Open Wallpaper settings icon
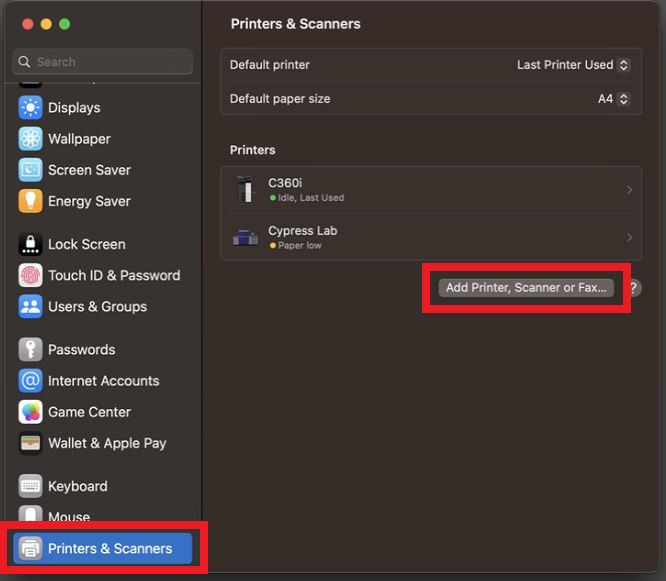666x581 pixels. click(x=31, y=139)
